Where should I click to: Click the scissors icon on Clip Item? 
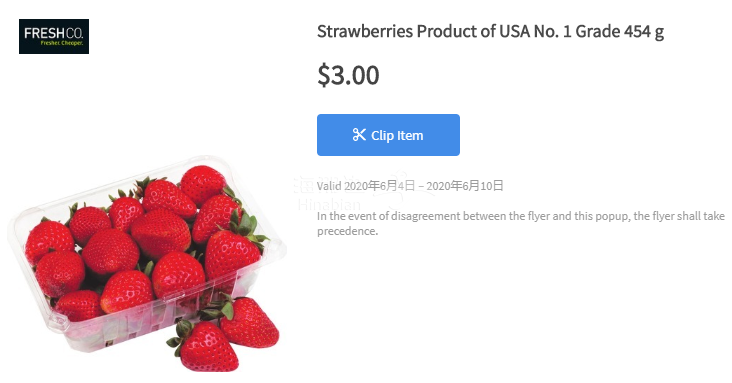(x=359, y=135)
